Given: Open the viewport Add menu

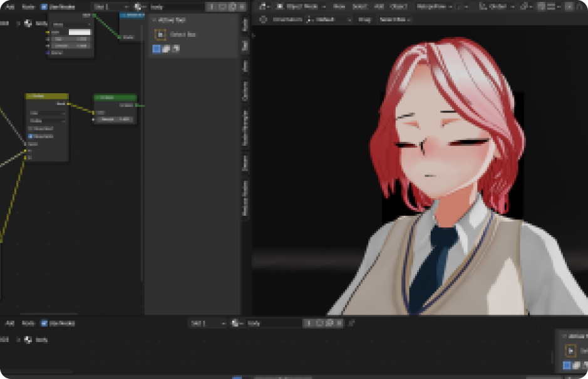Looking at the screenshot, I should click(379, 6).
